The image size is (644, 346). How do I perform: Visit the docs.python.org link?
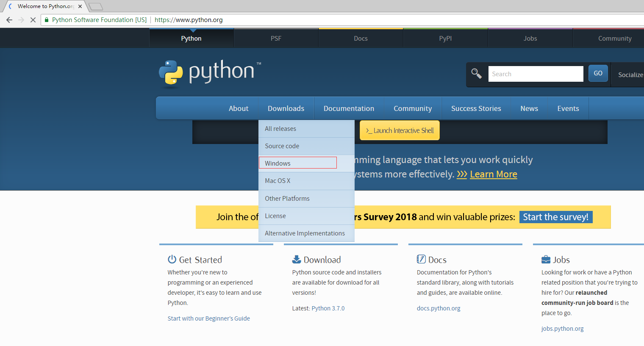click(439, 308)
